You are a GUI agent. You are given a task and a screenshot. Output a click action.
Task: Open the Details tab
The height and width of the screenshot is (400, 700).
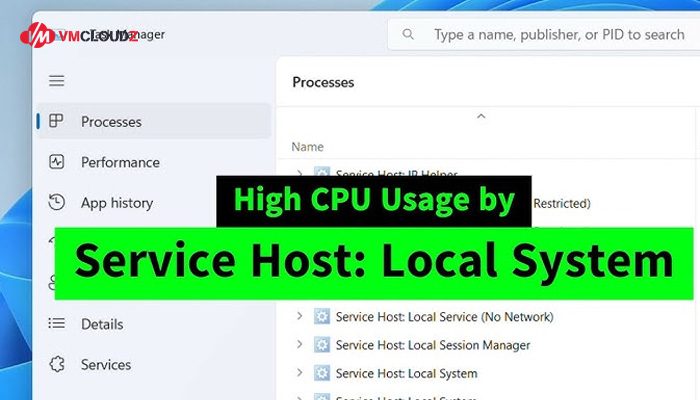154,324
